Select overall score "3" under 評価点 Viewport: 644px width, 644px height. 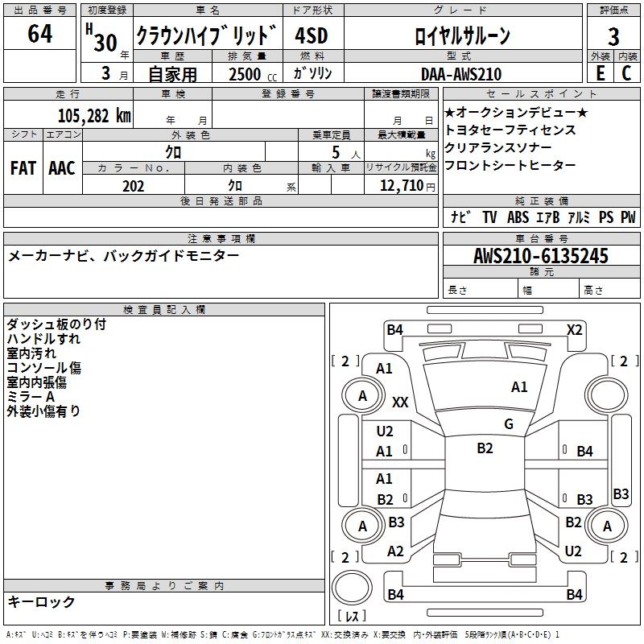pos(613,36)
